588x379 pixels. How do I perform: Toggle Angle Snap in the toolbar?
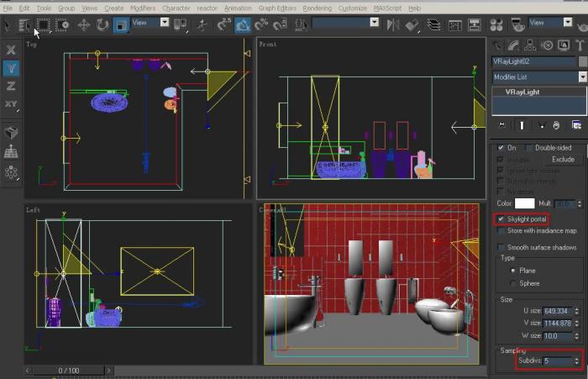tap(243, 25)
